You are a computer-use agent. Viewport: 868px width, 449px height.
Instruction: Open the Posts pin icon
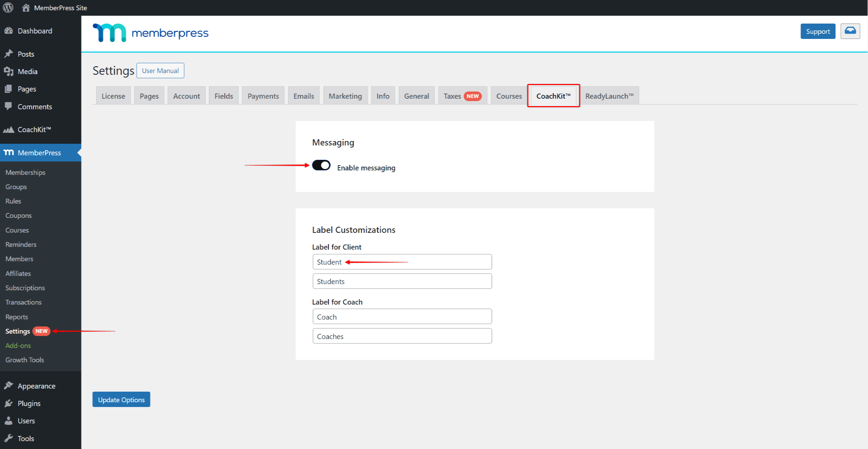(x=9, y=54)
